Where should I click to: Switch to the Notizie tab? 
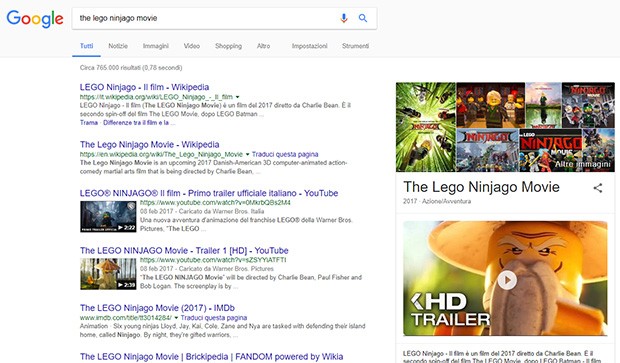pos(118,46)
